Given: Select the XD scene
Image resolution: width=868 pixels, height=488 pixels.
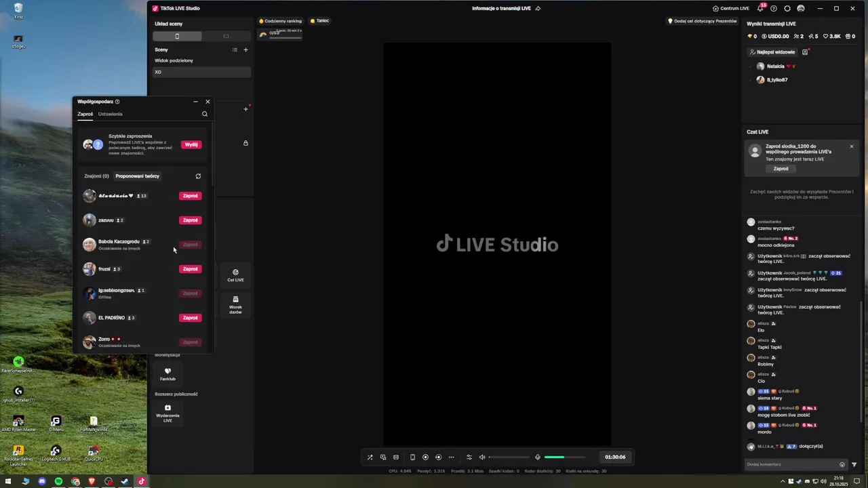Looking at the screenshot, I should (x=201, y=72).
